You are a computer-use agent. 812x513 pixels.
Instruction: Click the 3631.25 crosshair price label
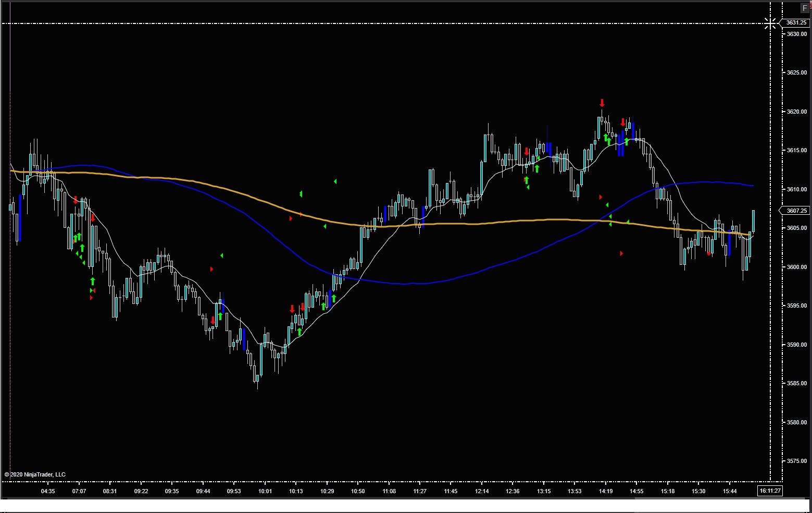click(795, 22)
